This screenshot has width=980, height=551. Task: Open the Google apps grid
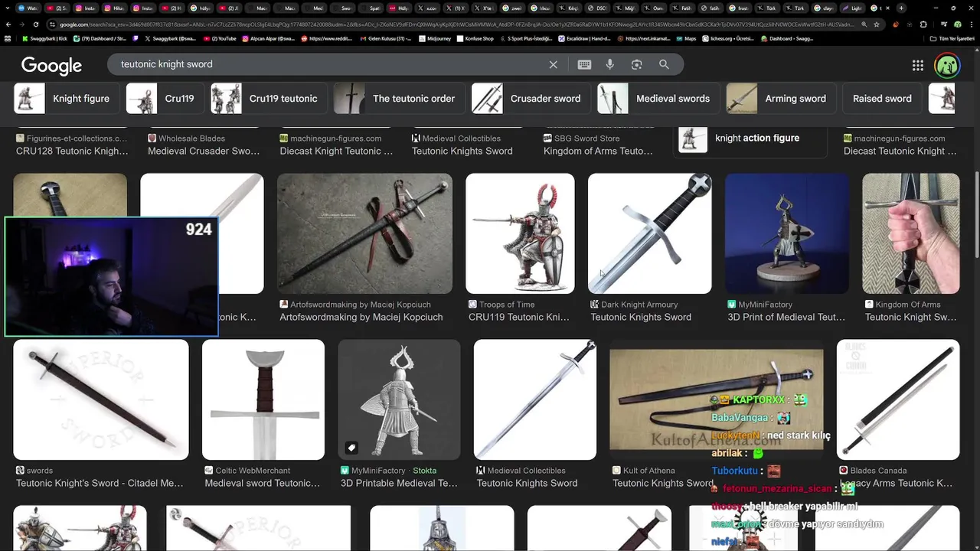[x=918, y=66]
